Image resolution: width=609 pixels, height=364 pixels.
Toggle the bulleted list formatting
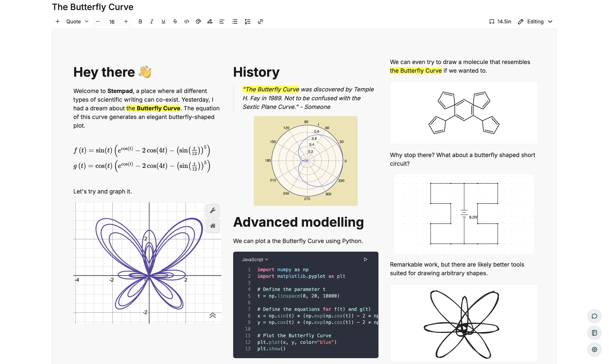pos(235,22)
